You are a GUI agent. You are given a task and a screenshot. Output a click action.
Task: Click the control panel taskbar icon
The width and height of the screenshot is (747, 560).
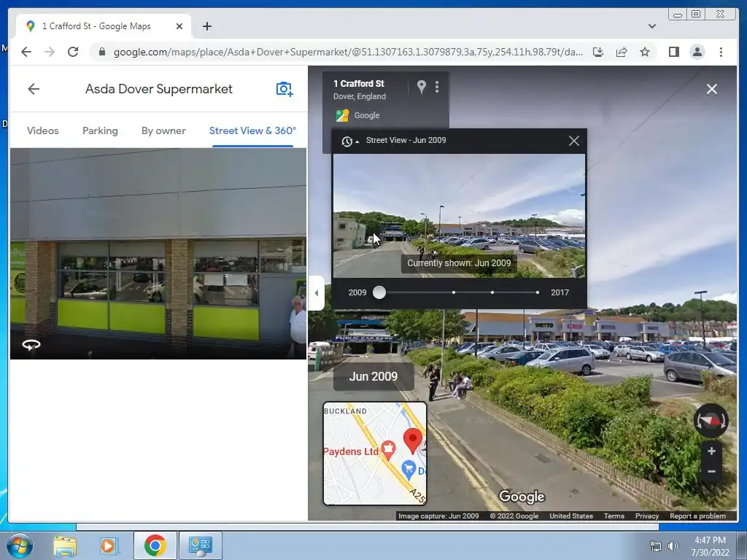(201, 545)
